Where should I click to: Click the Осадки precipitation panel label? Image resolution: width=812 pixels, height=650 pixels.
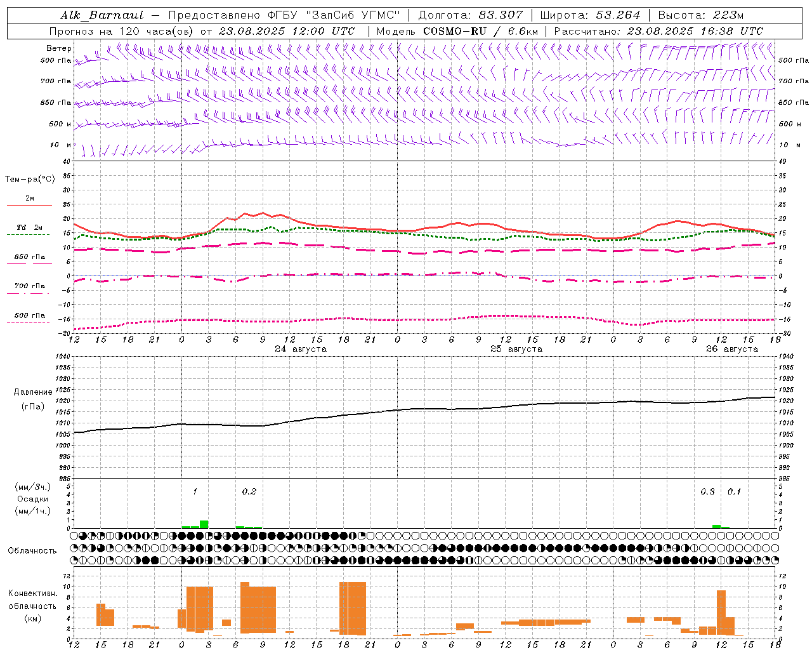(32, 499)
